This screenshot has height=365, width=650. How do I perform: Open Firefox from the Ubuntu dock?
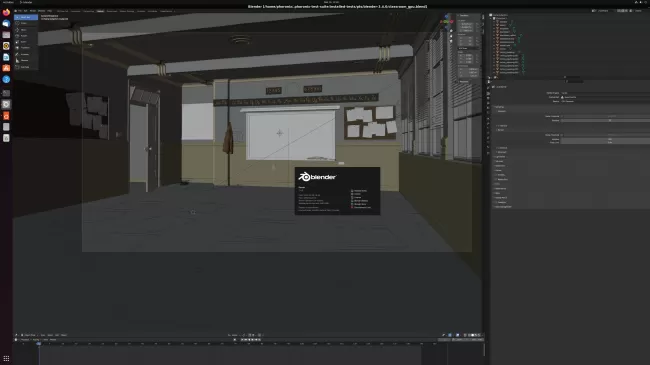[x=6, y=12]
